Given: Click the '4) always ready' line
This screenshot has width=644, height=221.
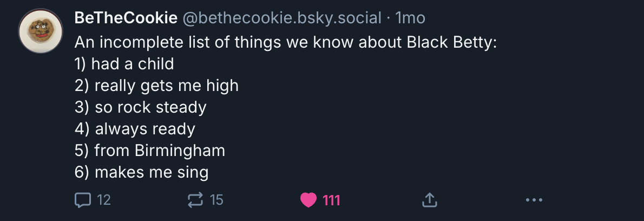Looking at the screenshot, I should coord(135,129).
